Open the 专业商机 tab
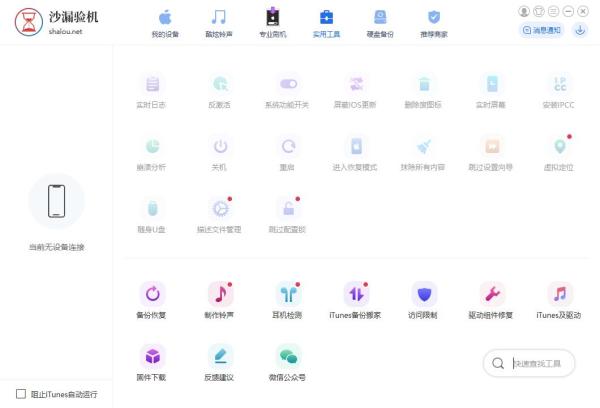This screenshot has height=408, width=600. [x=272, y=24]
